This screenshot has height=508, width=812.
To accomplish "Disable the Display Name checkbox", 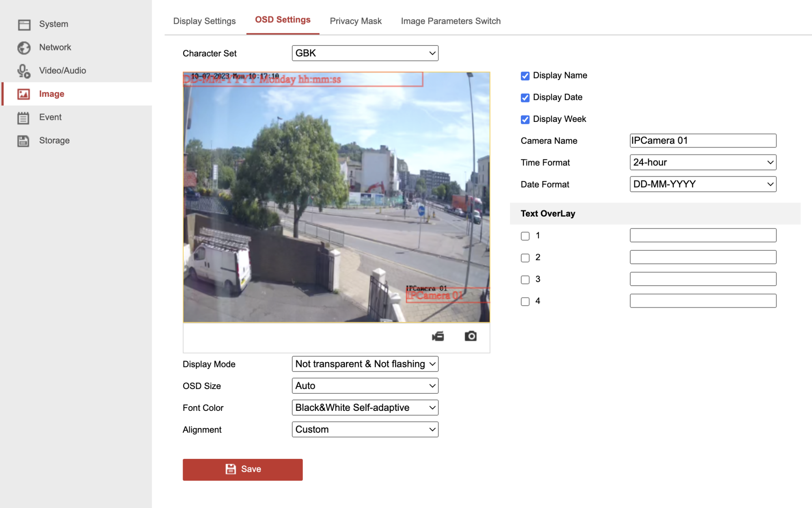I will 525,76.
